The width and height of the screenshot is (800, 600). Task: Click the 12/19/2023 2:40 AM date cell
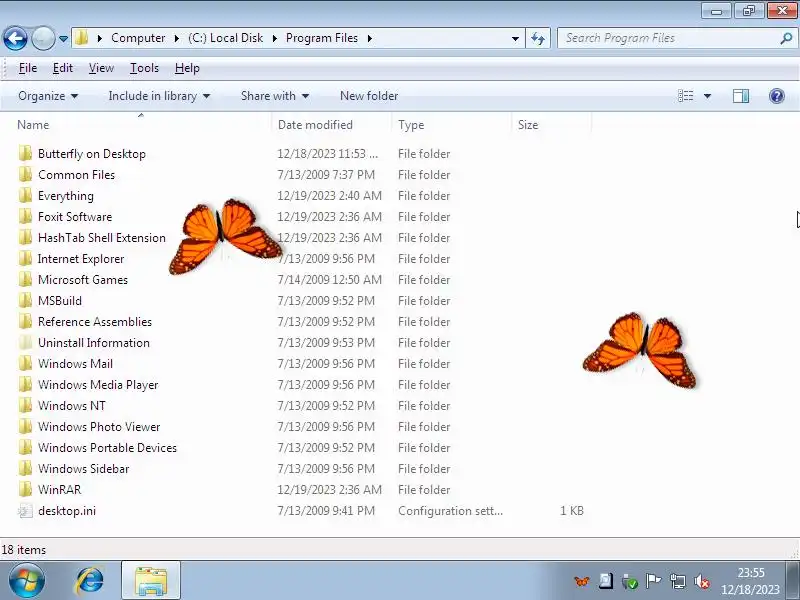coord(329,195)
